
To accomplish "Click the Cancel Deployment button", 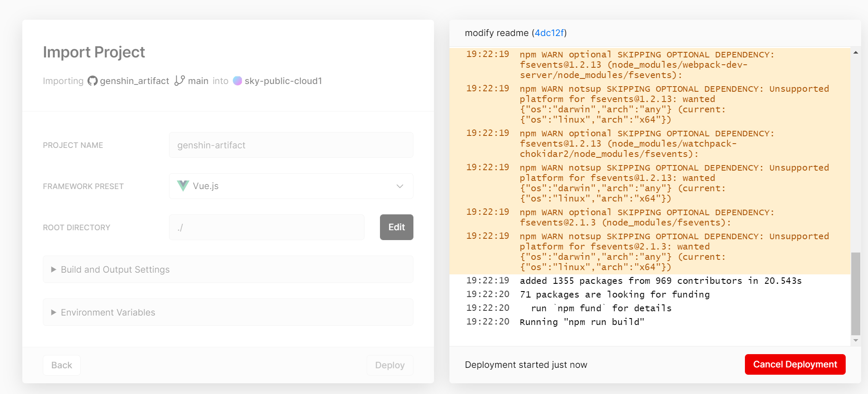I will 795,364.
